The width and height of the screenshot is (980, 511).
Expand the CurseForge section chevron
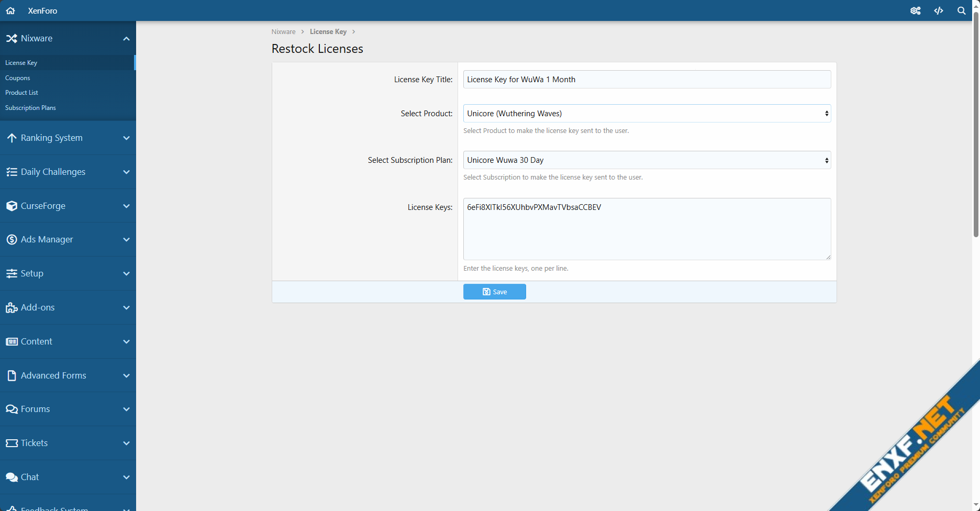(x=126, y=206)
